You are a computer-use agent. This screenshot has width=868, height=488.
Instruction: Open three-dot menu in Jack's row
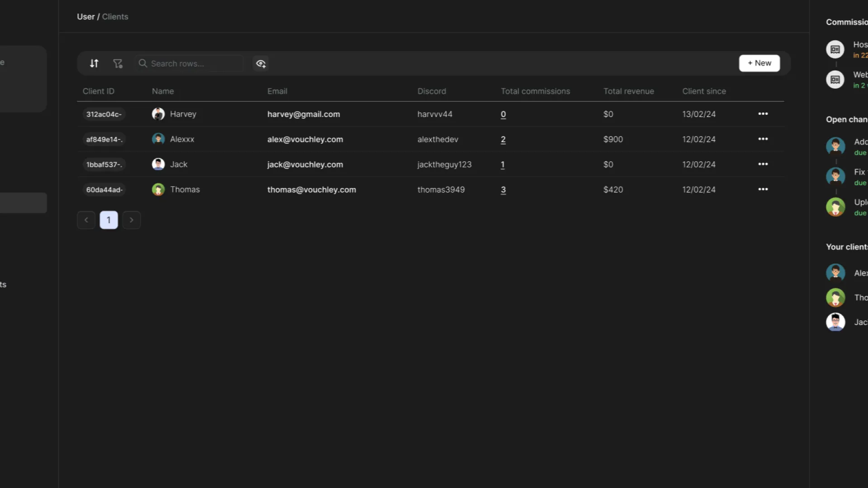click(763, 164)
